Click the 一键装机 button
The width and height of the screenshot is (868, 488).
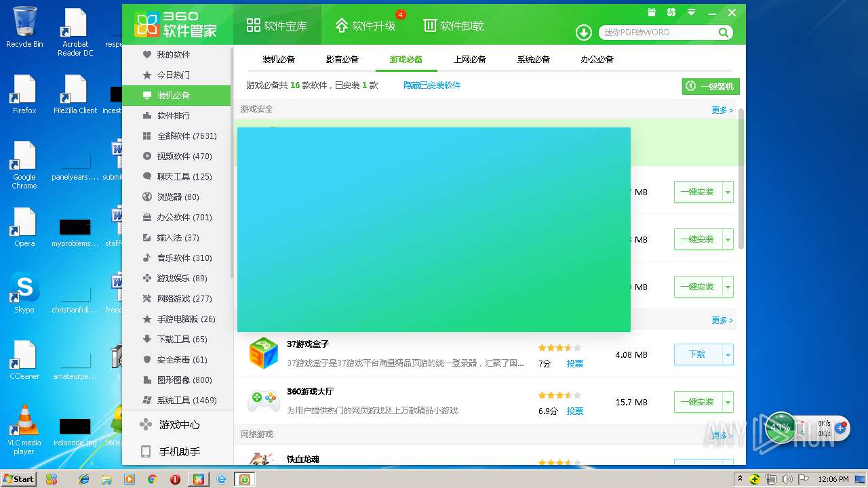[711, 86]
